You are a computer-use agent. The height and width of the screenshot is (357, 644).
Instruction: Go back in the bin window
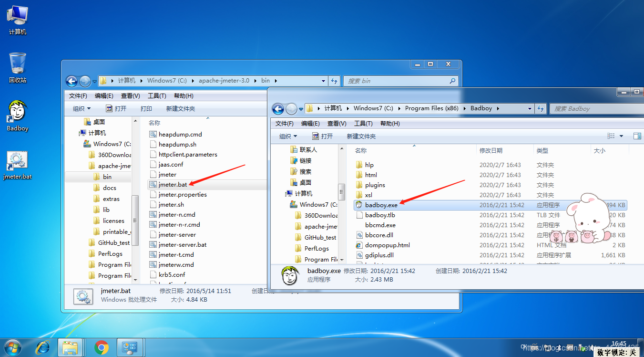click(72, 81)
